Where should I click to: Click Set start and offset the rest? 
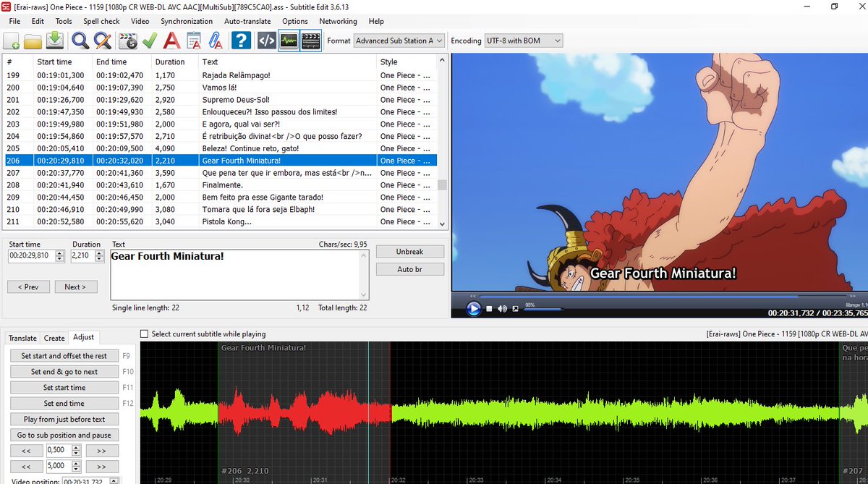point(64,356)
